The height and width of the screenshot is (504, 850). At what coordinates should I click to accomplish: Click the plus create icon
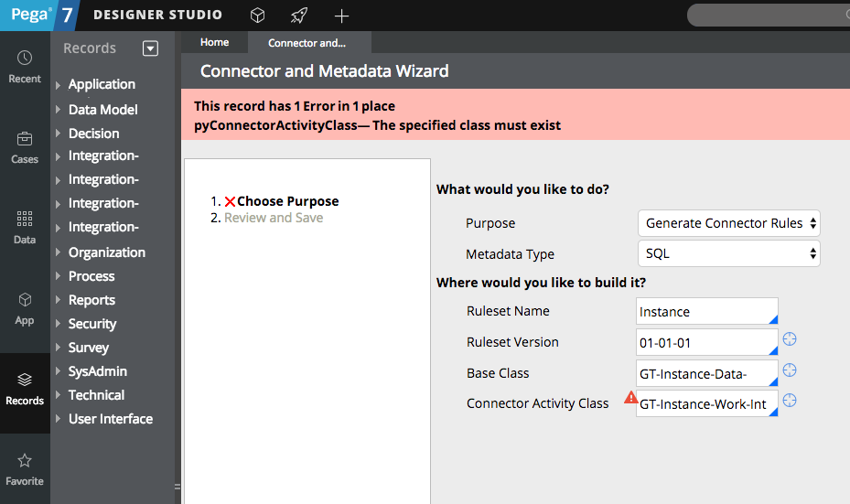click(x=341, y=16)
